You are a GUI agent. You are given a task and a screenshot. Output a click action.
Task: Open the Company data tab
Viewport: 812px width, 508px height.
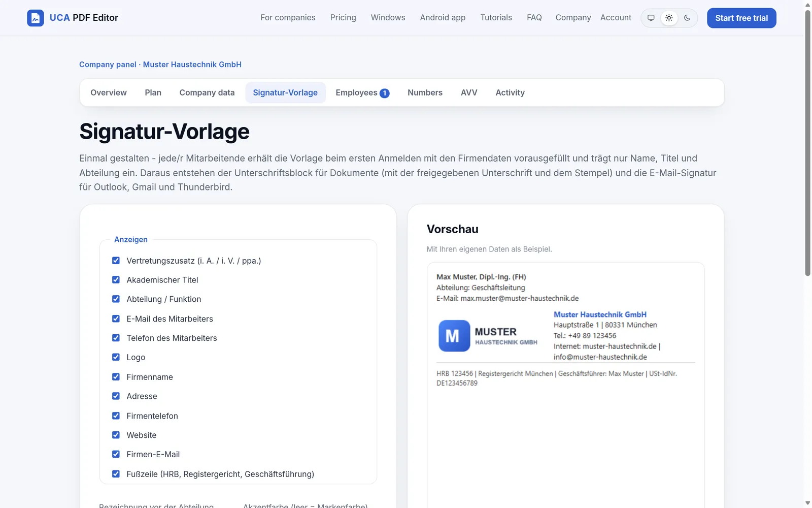207,92
